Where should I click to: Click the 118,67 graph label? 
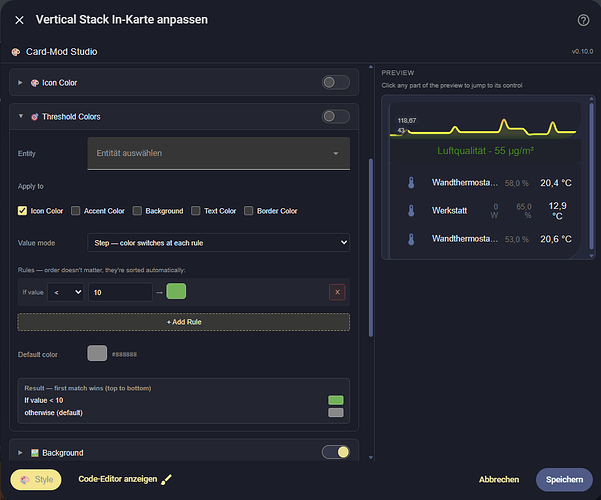click(407, 120)
